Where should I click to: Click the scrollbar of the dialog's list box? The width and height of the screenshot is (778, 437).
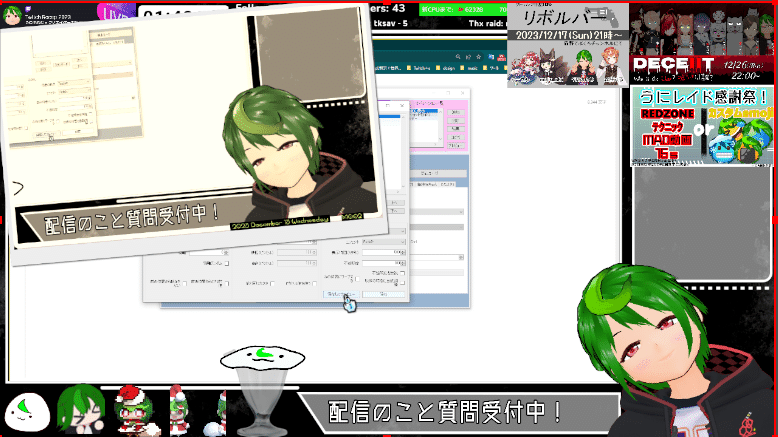(x=402, y=151)
